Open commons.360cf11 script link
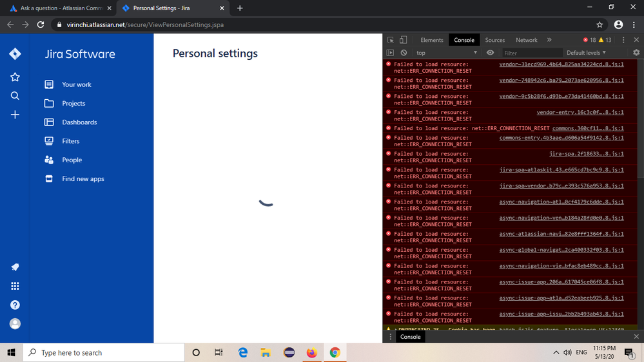This screenshot has width=644, height=362. point(588,128)
